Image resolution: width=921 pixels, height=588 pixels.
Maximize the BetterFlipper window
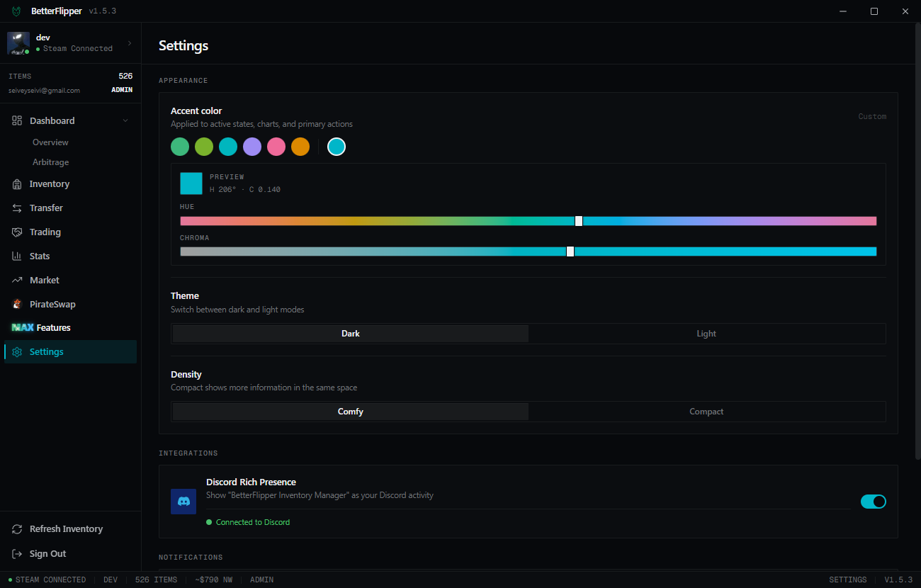(x=874, y=11)
